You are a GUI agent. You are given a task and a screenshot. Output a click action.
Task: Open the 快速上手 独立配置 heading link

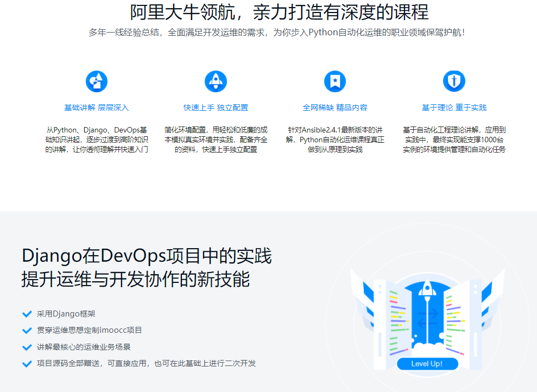pos(216,108)
